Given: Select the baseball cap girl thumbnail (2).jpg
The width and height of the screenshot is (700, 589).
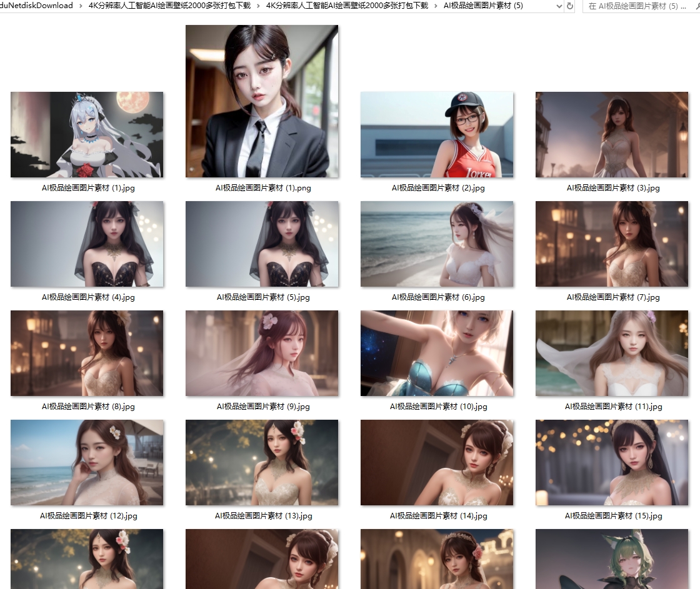Looking at the screenshot, I should click(x=437, y=134).
